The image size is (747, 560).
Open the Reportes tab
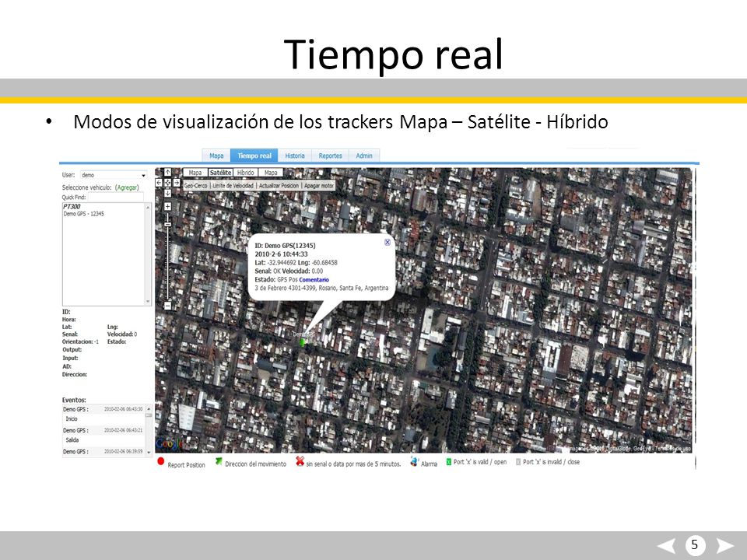330,156
